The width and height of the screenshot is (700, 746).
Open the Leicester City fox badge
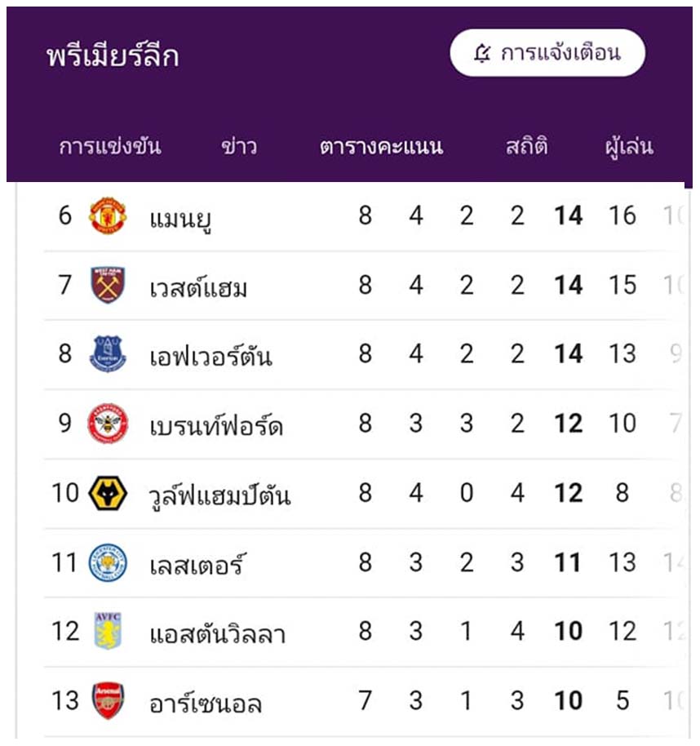[x=108, y=562]
